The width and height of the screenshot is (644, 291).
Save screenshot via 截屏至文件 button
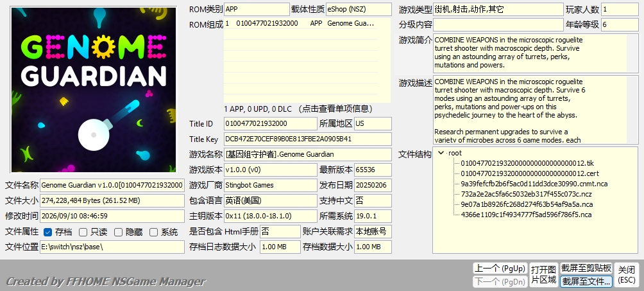pos(586,281)
